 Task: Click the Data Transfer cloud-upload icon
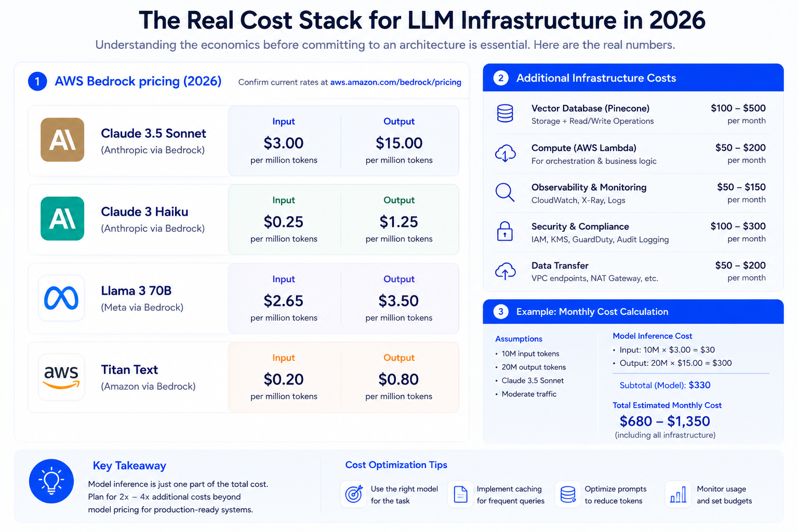pos(505,271)
